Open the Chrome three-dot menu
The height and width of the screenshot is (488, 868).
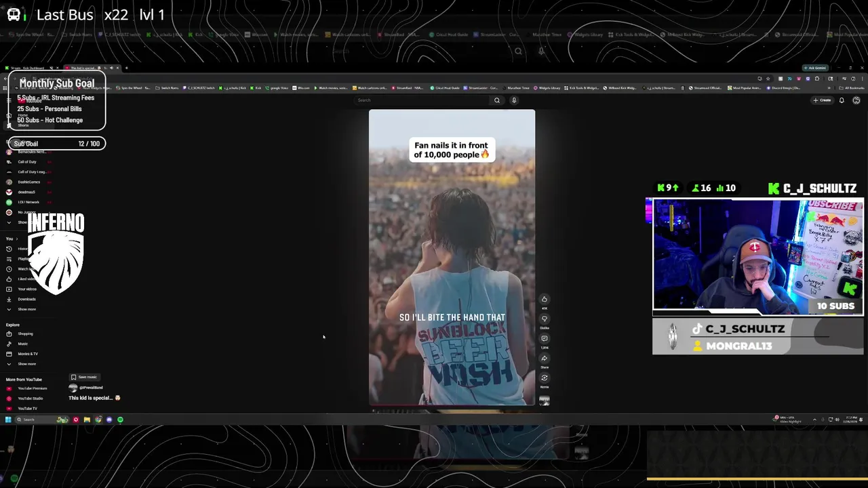[862, 79]
